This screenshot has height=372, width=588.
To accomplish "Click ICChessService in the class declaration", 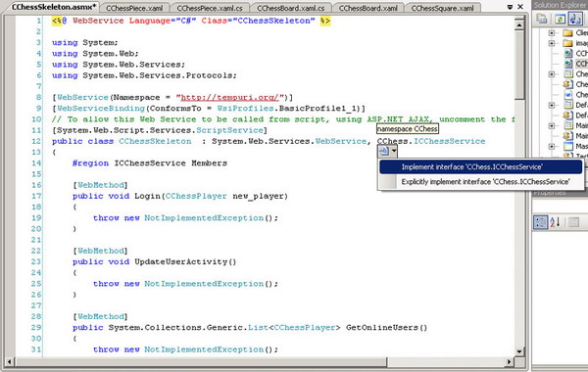I will tap(449, 141).
